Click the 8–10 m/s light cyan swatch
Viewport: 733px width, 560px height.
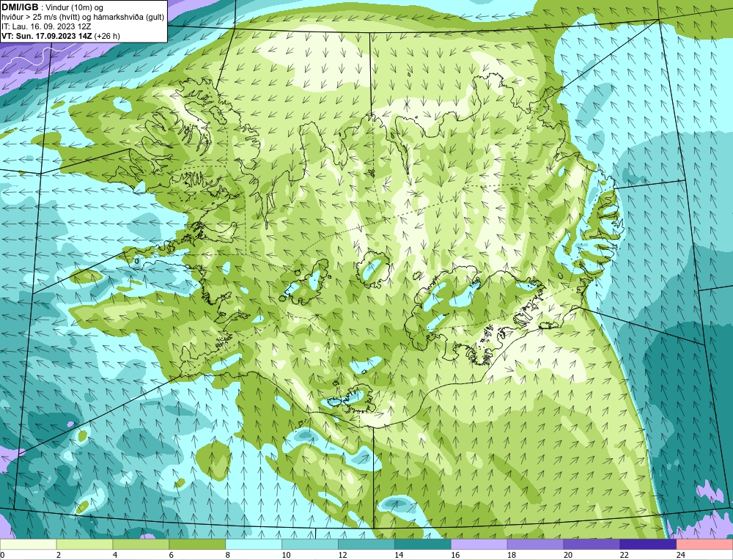(x=254, y=545)
